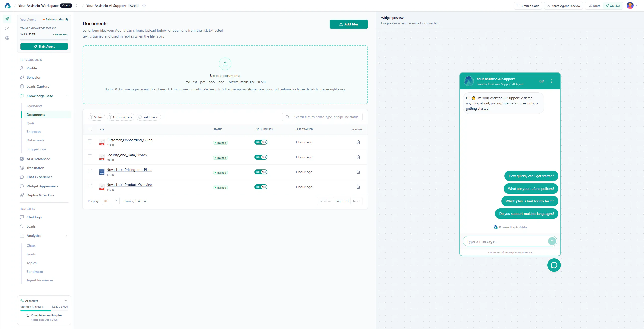Click the link icon in widget header
This screenshot has height=329, width=644.
pos(542,81)
